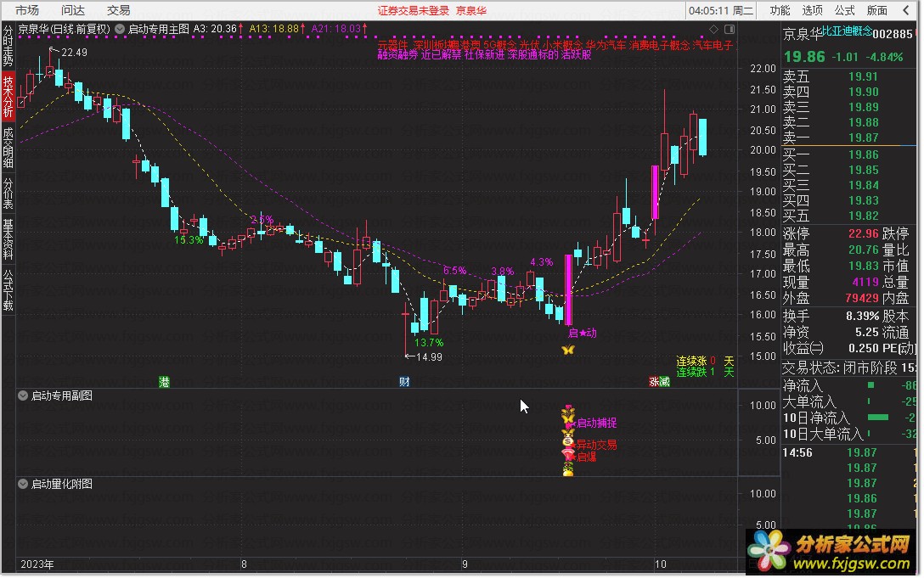Click the stock code 002885
This screenshot has width=924, height=578.
pyautogui.click(x=893, y=34)
